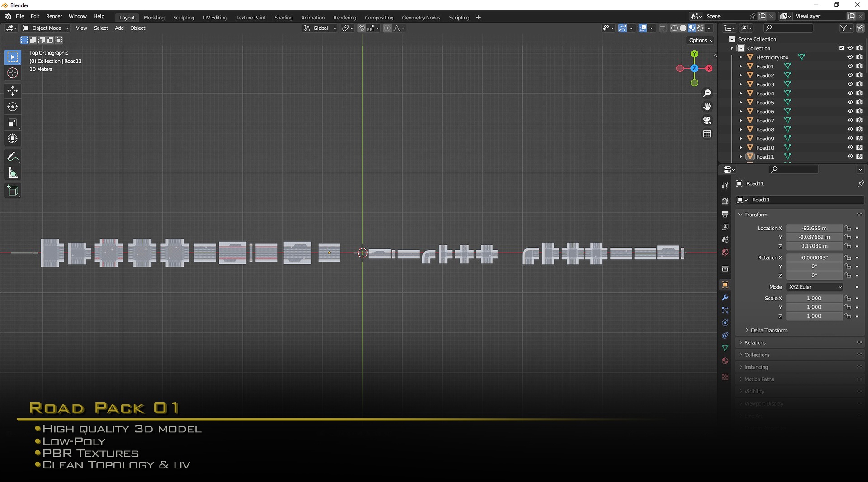This screenshot has width=868, height=482.
Task: Click the Location Y value field
Action: point(814,237)
